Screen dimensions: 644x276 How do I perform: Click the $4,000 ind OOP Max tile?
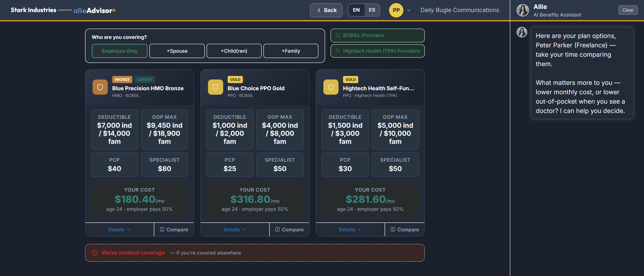click(x=280, y=130)
